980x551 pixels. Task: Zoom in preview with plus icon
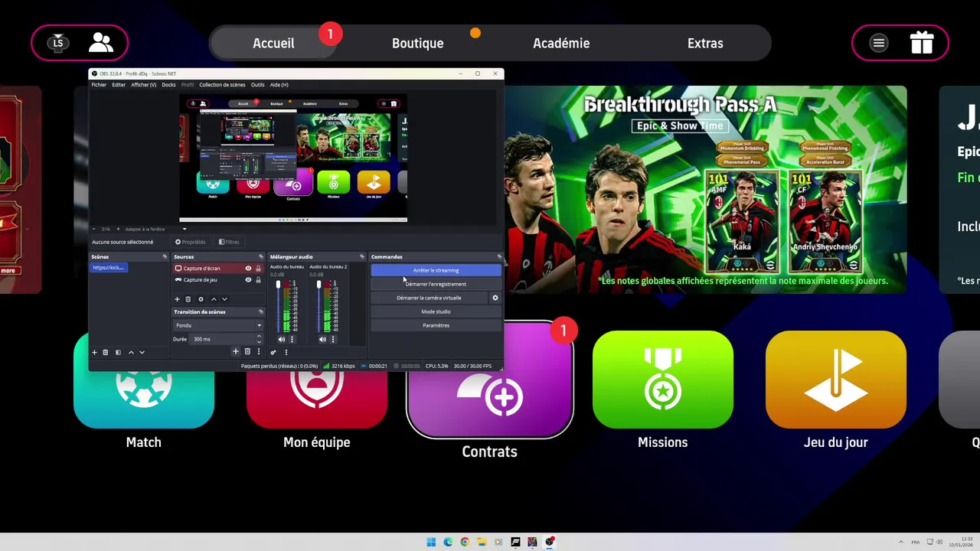tap(118, 229)
